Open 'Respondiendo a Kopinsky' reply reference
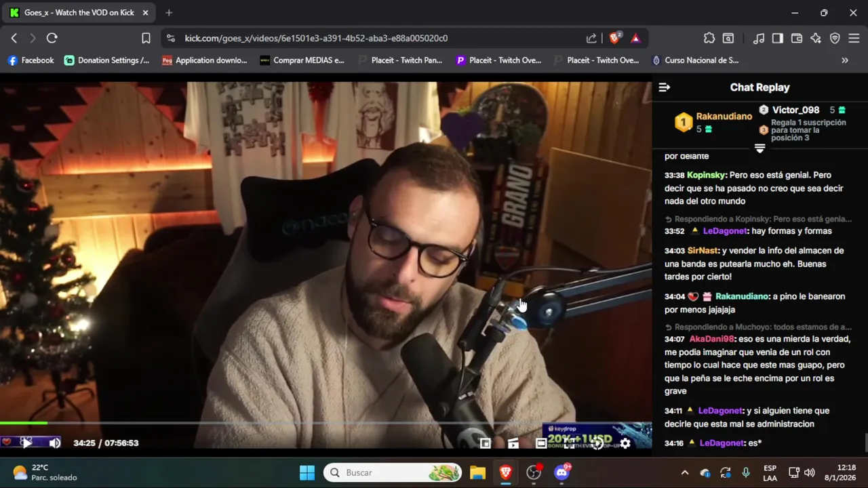Screen dimensions: 868x488 pyautogui.click(x=758, y=219)
